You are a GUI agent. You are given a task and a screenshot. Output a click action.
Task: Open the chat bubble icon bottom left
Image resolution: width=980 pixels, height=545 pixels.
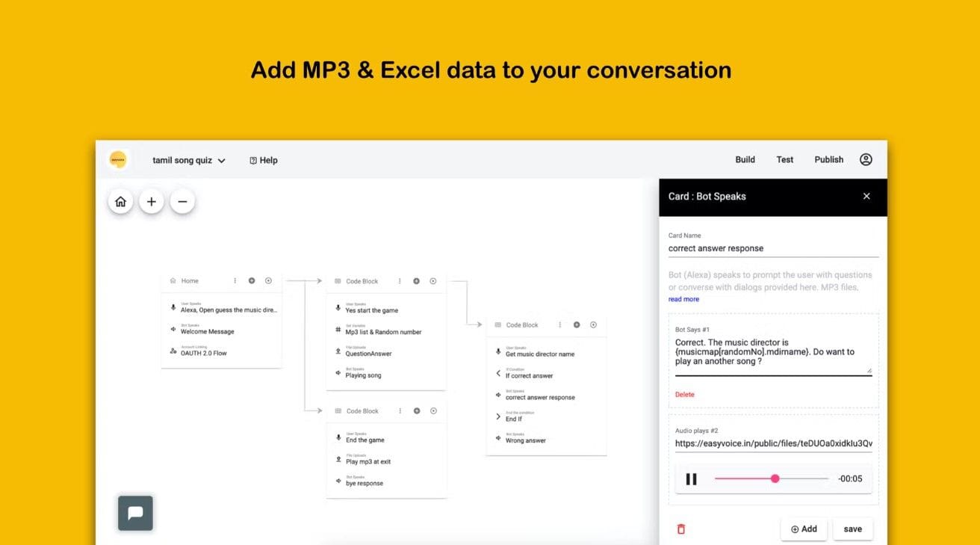pyautogui.click(x=135, y=513)
